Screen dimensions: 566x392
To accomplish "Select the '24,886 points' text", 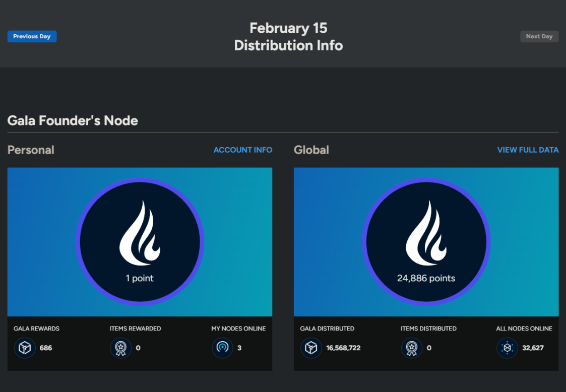I will click(x=426, y=278).
